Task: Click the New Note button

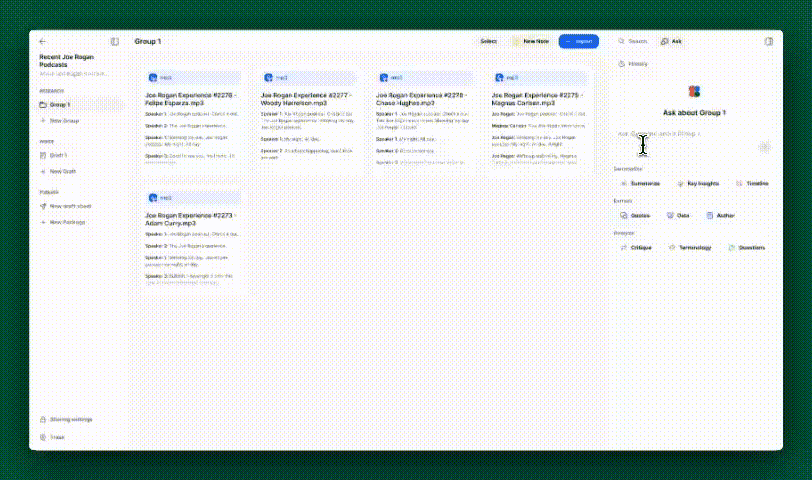Action: coord(531,41)
